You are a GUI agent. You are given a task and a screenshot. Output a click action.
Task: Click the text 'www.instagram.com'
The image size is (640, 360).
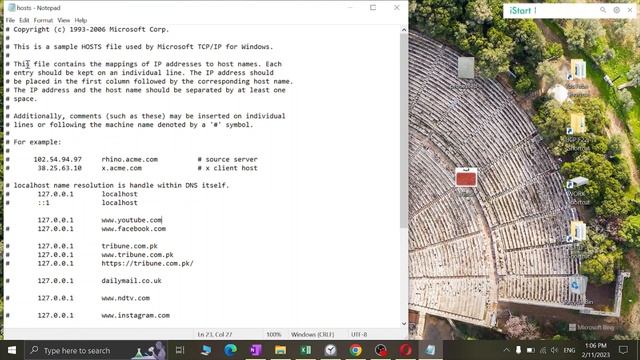[136, 316]
